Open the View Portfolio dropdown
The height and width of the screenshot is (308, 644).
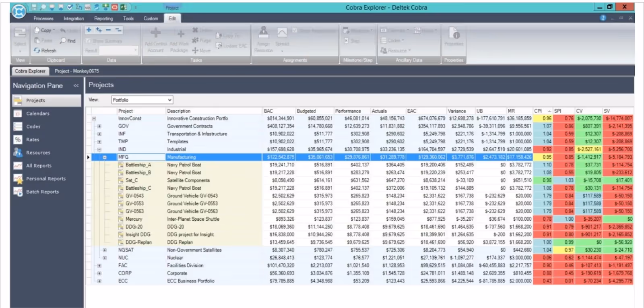point(169,100)
